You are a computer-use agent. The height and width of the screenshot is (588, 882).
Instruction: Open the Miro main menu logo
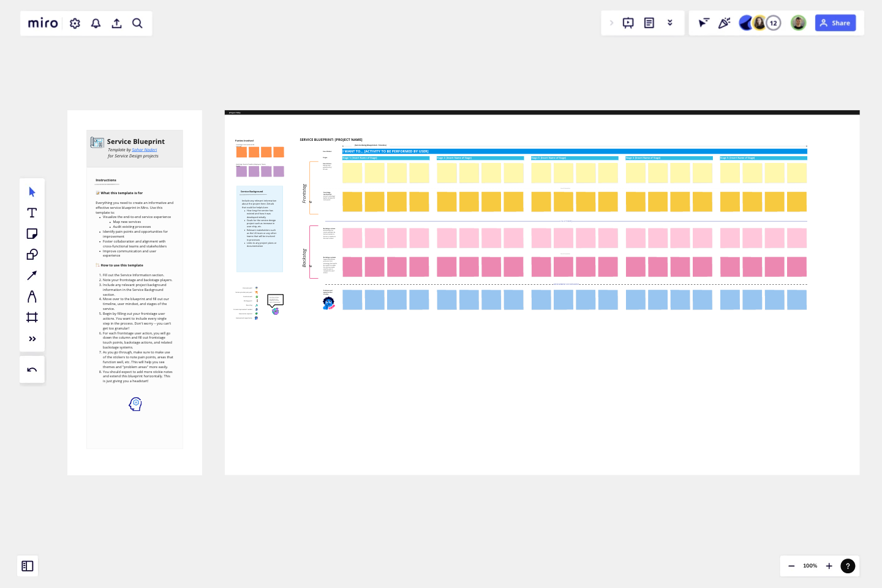pyautogui.click(x=42, y=23)
